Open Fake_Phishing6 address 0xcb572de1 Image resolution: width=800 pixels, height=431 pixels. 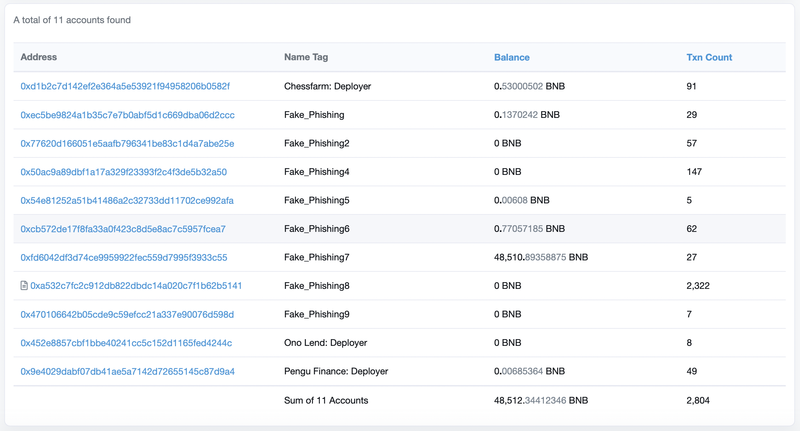tap(123, 229)
